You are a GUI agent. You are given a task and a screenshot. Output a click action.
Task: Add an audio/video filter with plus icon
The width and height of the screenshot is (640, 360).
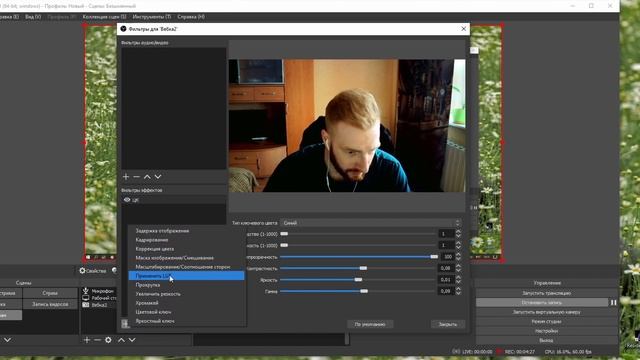(x=126, y=177)
